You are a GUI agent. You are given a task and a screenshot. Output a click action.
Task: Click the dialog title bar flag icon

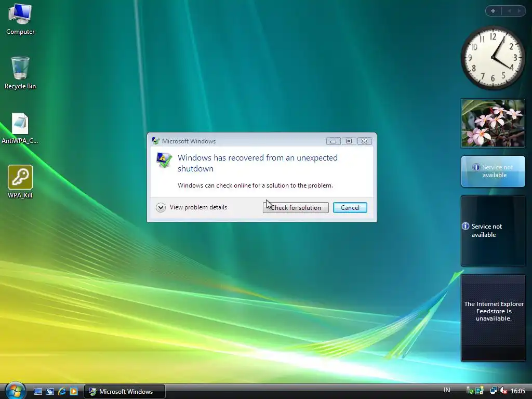point(156,141)
